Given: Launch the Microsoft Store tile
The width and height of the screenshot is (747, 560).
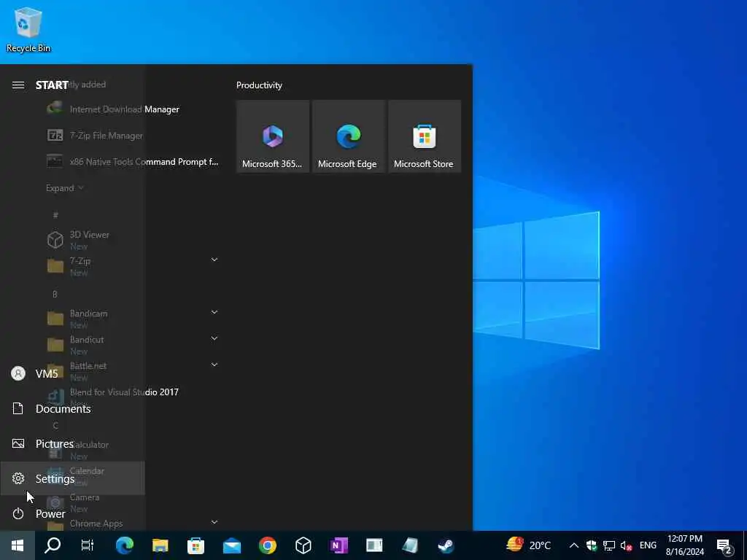Looking at the screenshot, I should [425, 136].
